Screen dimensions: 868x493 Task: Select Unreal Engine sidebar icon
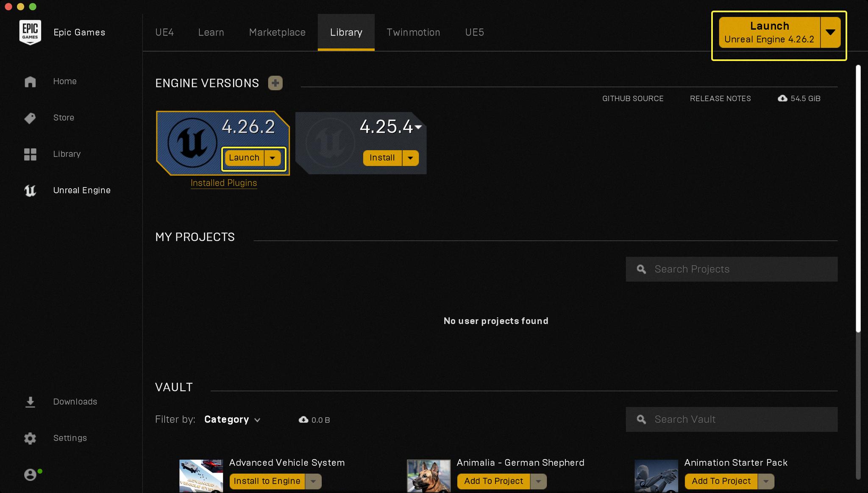click(30, 191)
